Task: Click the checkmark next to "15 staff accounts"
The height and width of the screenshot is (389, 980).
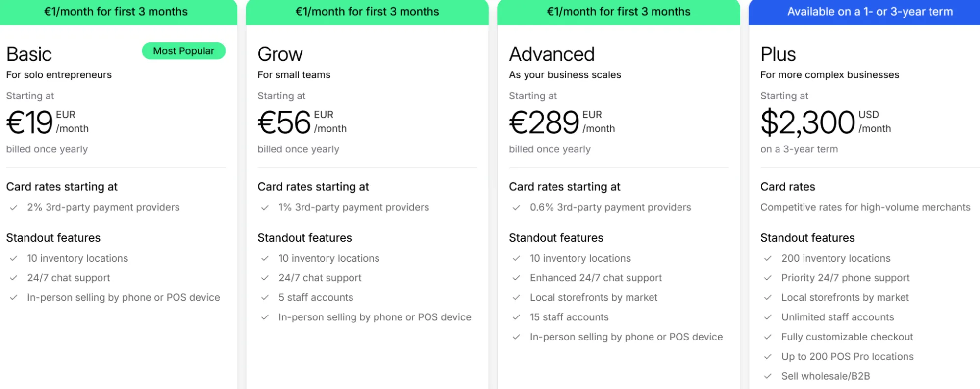Action: pyautogui.click(x=516, y=317)
